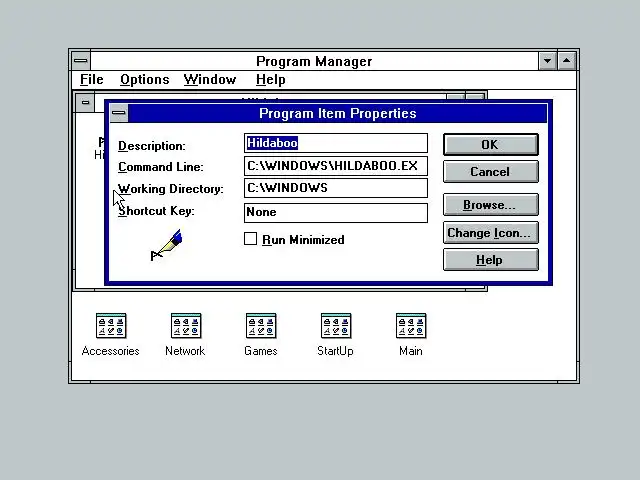Click the Browse... button
Screen dimensions: 640x480
[491, 204]
